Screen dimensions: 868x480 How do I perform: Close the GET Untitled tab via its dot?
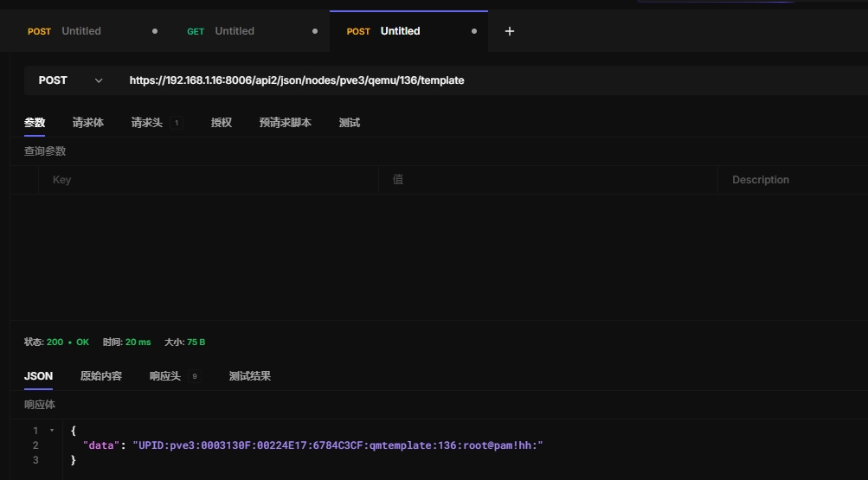(315, 31)
